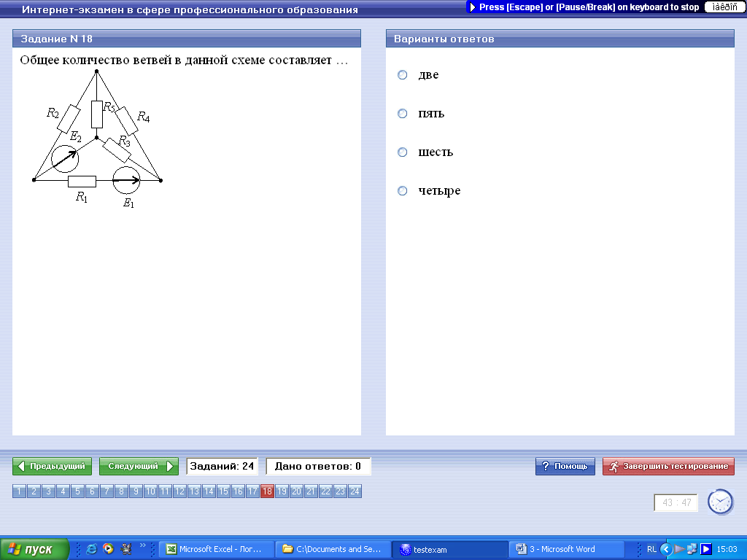Screen dimensions: 747x560
Task: Jump to question number 24
Action: click(x=355, y=491)
